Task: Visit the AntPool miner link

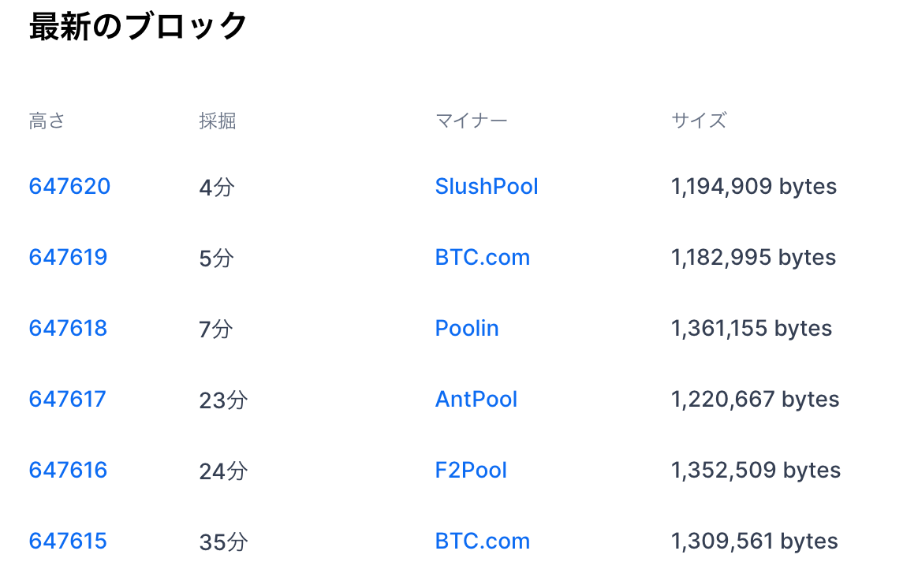Action: pyautogui.click(x=476, y=399)
